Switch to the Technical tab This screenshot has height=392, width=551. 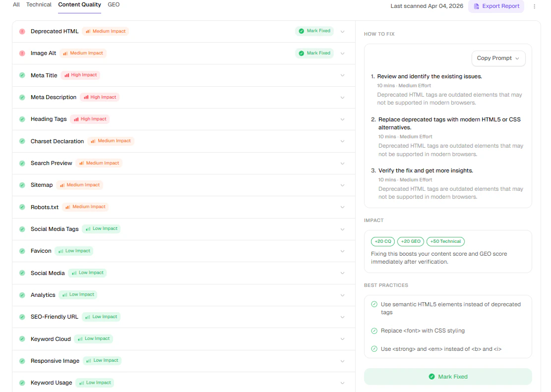pos(39,4)
